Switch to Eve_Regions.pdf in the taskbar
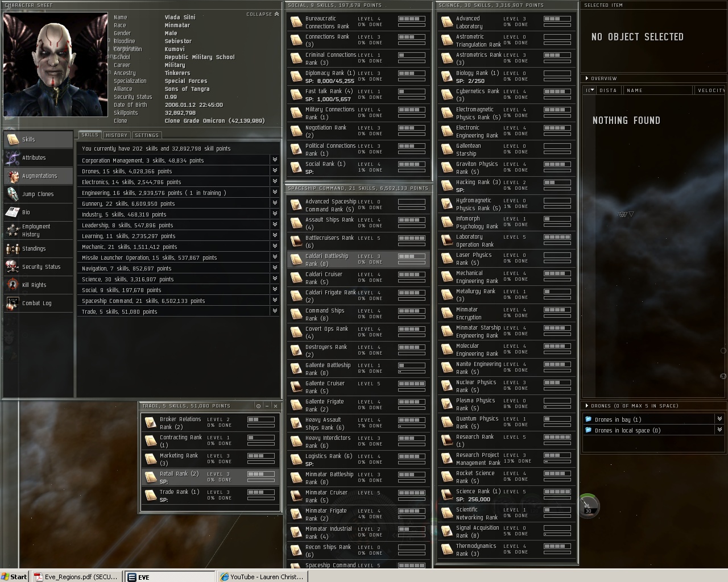 (76, 576)
